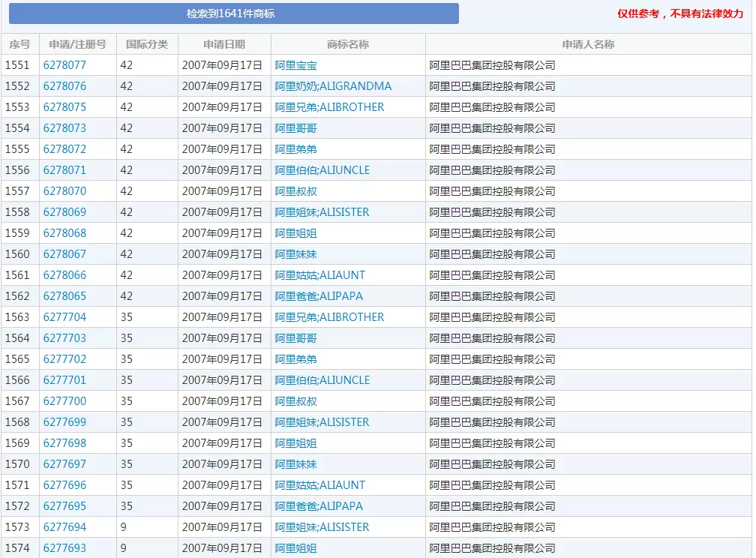Open the 阿里奶奶;ALIGRANDMA trademark link

pos(333,86)
